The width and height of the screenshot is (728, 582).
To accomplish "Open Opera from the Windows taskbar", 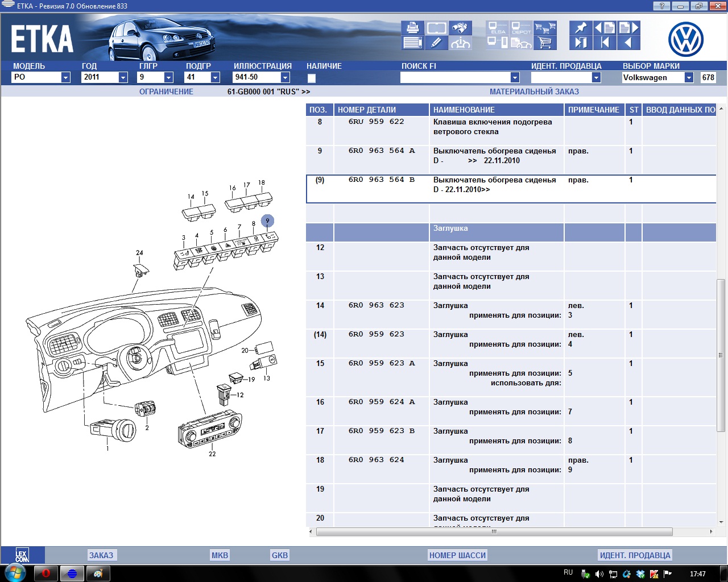I will coord(46,573).
